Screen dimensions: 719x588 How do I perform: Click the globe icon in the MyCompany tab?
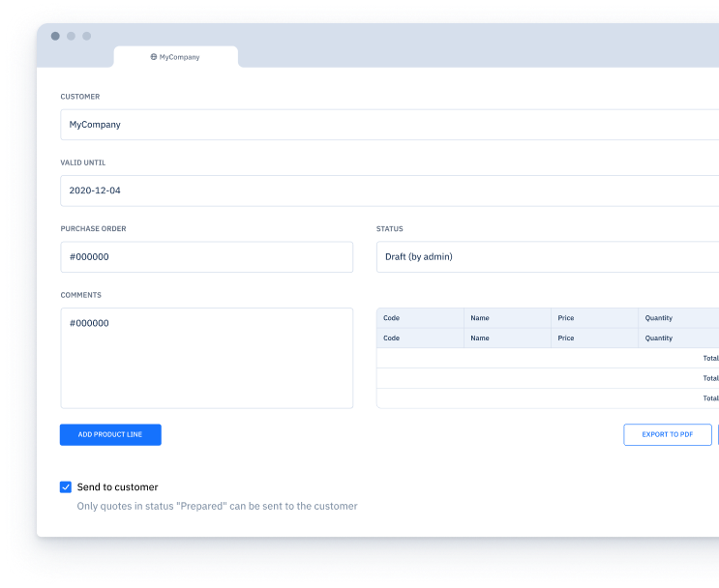pos(154,57)
